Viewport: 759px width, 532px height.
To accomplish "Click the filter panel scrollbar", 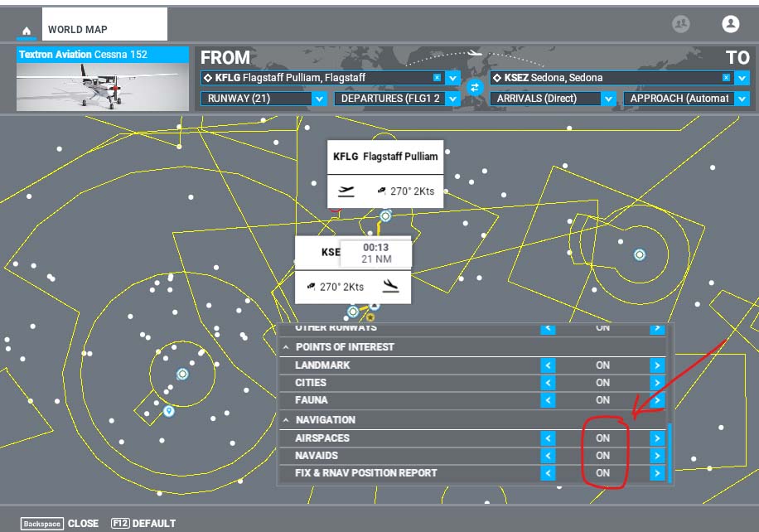I will [x=670, y=452].
